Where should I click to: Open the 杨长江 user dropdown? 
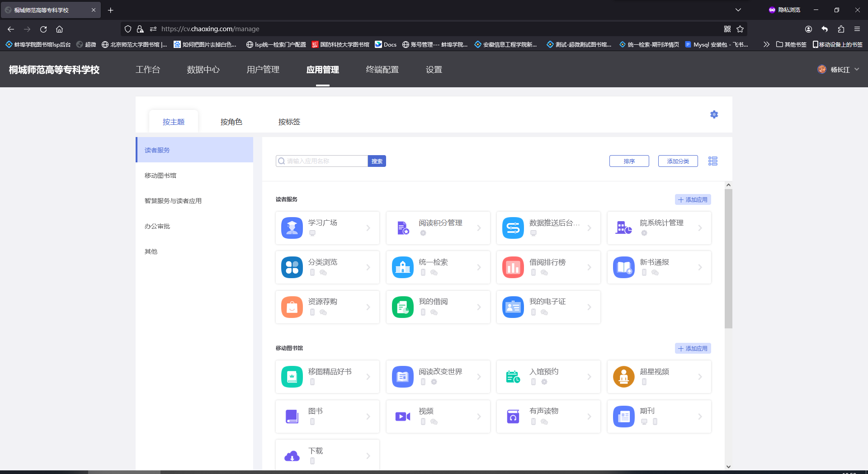[839, 70]
